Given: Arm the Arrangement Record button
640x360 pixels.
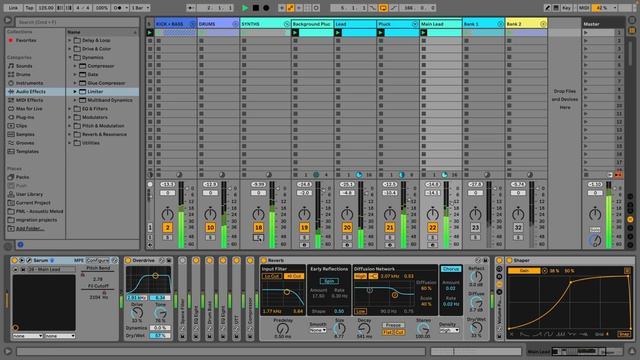Looking at the screenshot, I should (x=266, y=8).
